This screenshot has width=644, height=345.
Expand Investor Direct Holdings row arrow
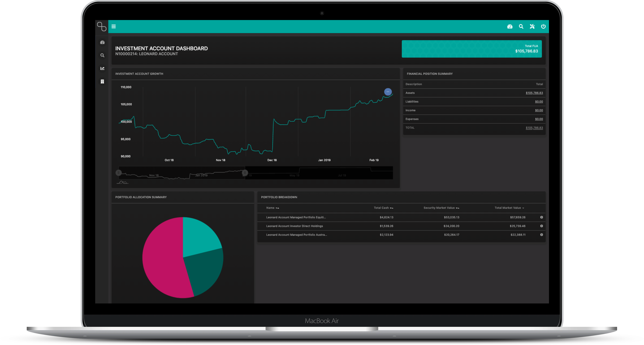(542, 226)
